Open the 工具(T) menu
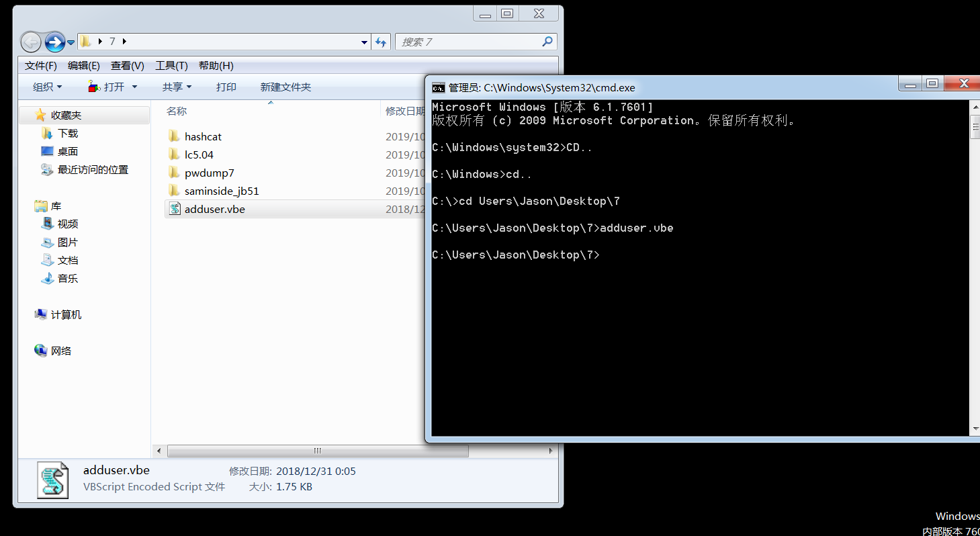 pyautogui.click(x=171, y=65)
